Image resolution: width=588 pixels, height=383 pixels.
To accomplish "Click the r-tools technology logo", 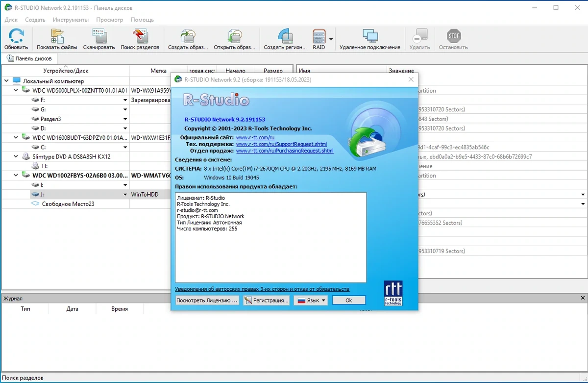I will point(393,293).
